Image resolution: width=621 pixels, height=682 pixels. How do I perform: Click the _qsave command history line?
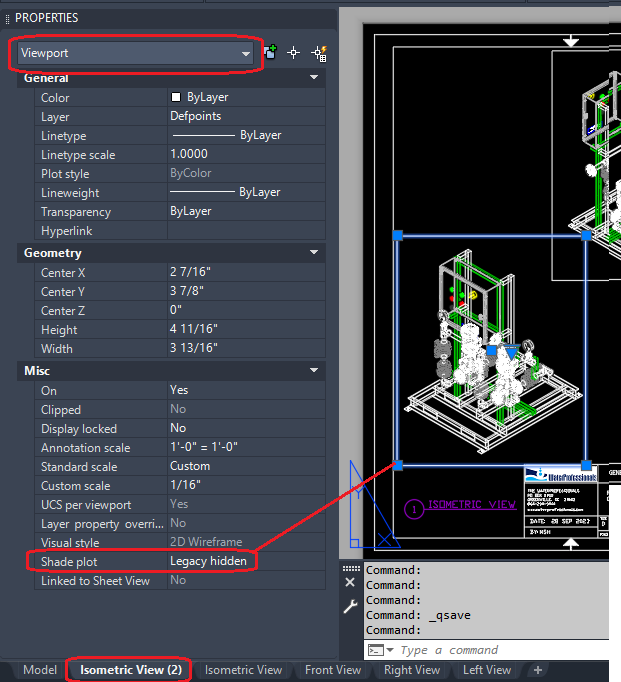[x=418, y=615]
